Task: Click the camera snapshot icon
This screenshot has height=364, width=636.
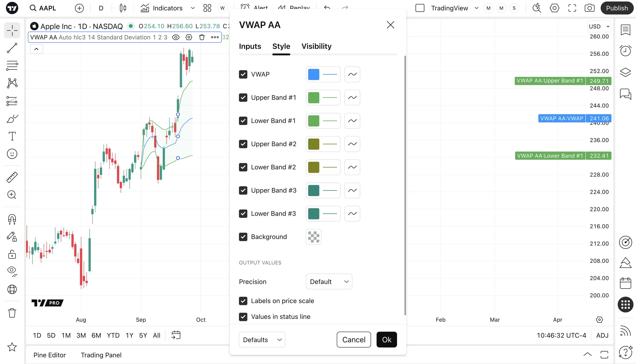Action: (590, 8)
